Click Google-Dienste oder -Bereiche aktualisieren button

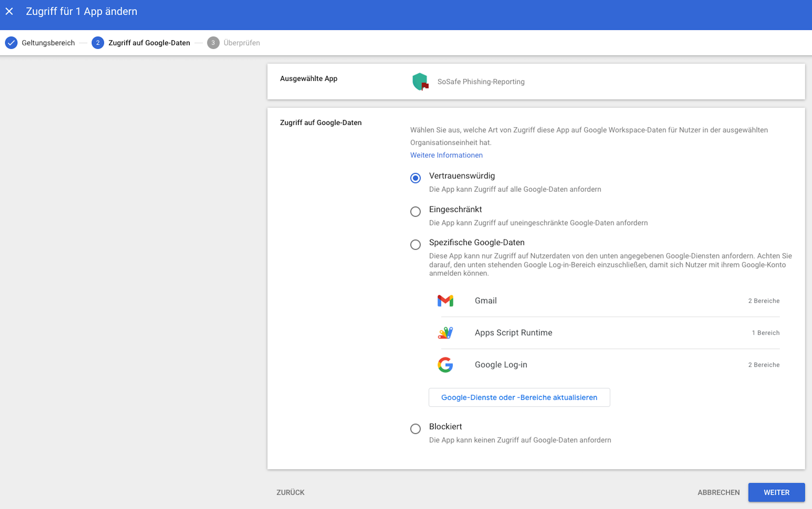519,397
